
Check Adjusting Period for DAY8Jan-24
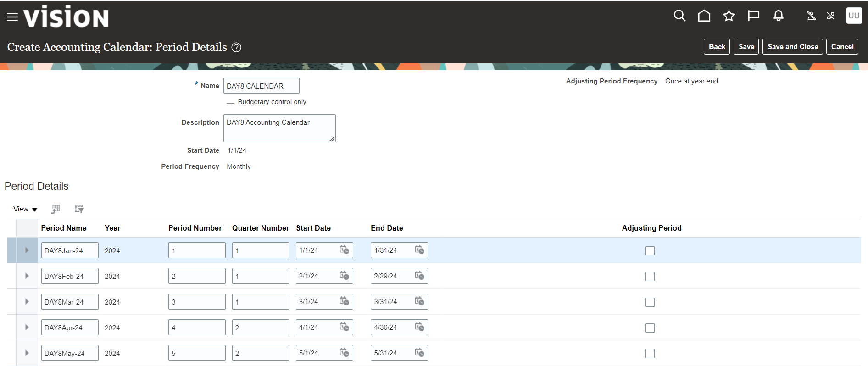pos(650,251)
